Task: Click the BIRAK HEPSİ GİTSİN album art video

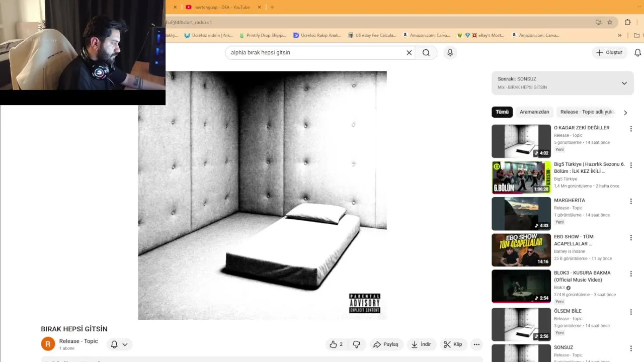Action: tap(262, 195)
